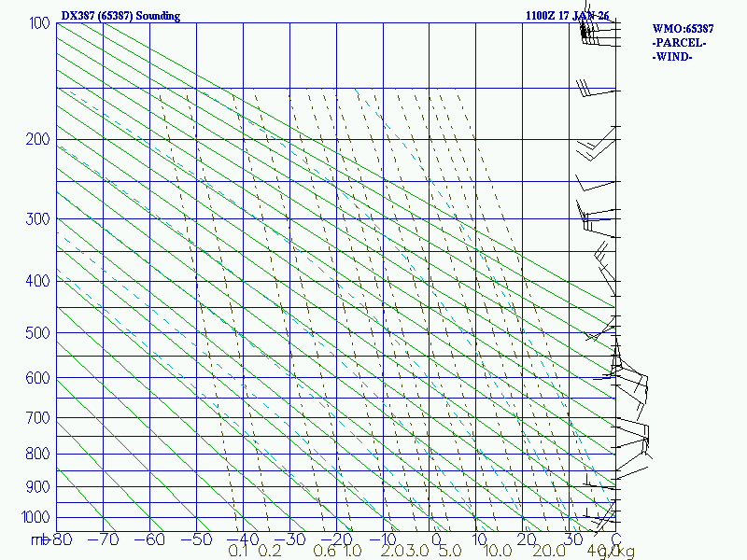Select the 400 pressure axis label
Screen dimensions: 747x560
pos(37,281)
